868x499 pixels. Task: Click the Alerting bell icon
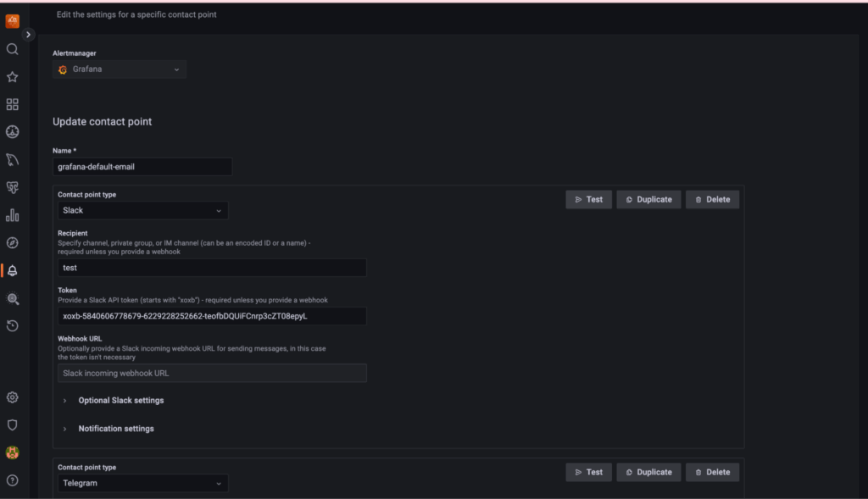point(12,271)
